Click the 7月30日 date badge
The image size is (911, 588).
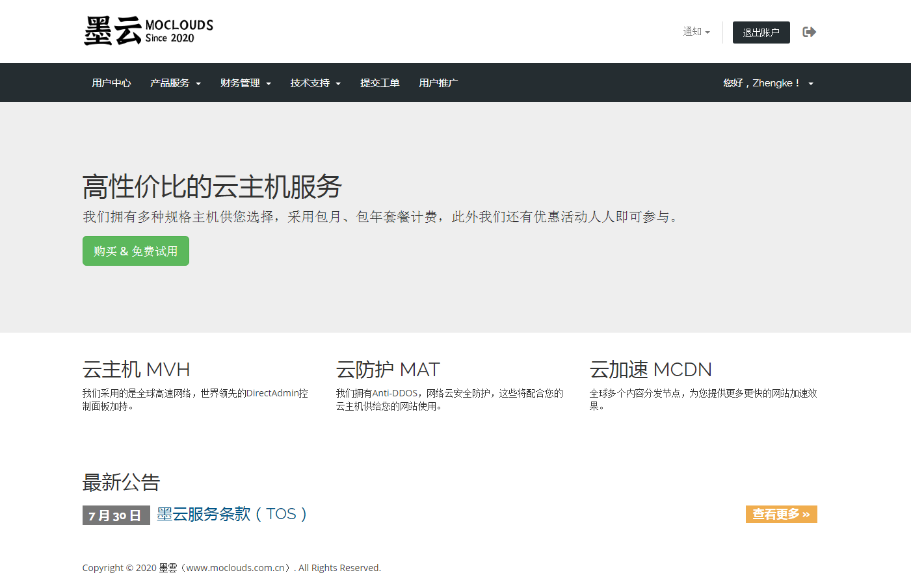[116, 515]
